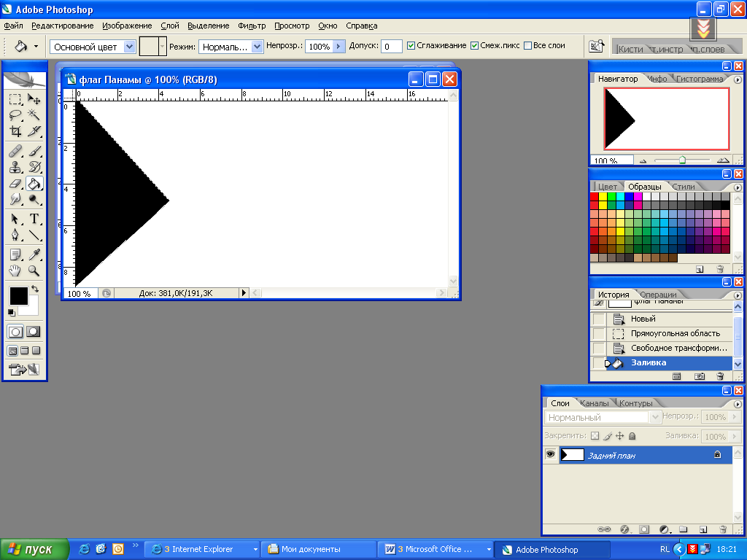Toggle the Смеж.пикс checkbox
The image size is (747, 560).
click(474, 46)
